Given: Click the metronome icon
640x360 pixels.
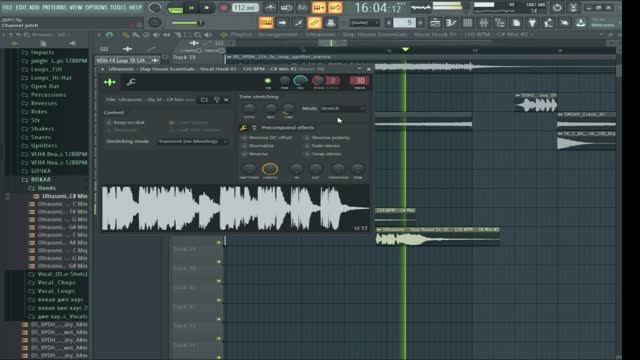Looking at the screenshot, I should 270,7.
